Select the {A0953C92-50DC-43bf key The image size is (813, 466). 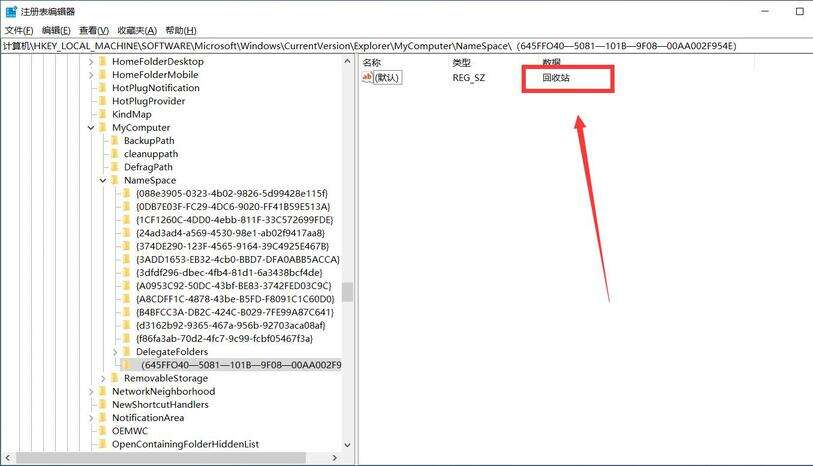pos(233,286)
